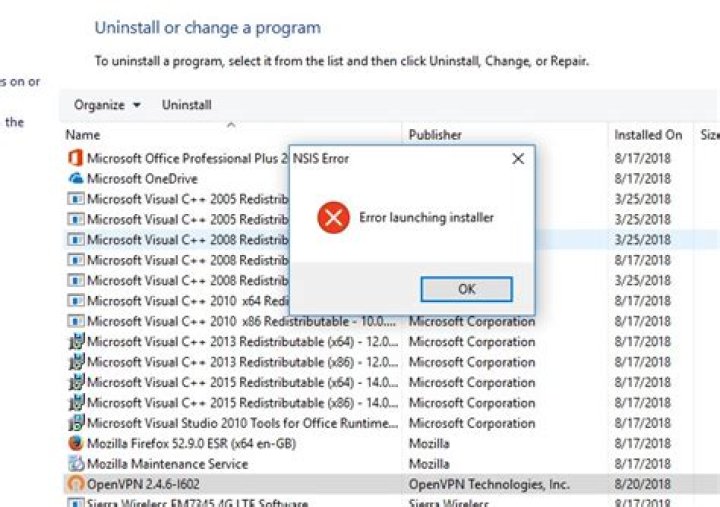Viewport: 720px width, 507px height.
Task: Click the Visual C++ 2015 (x64) installer icon
Action: pyautogui.click(x=76, y=382)
